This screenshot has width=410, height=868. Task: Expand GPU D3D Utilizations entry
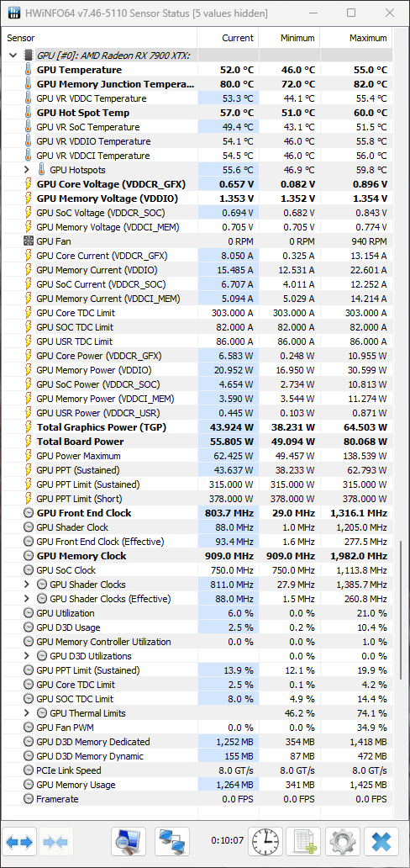[27, 656]
